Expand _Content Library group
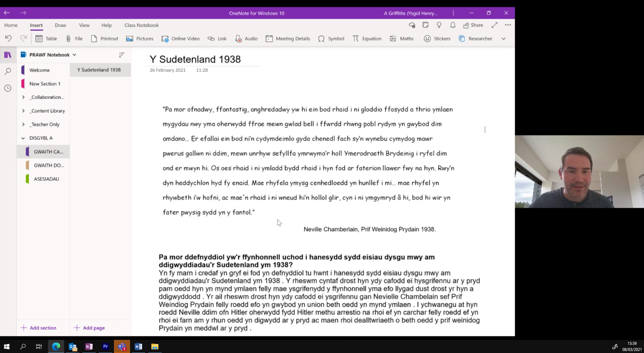The height and width of the screenshot is (353, 644). (23, 111)
